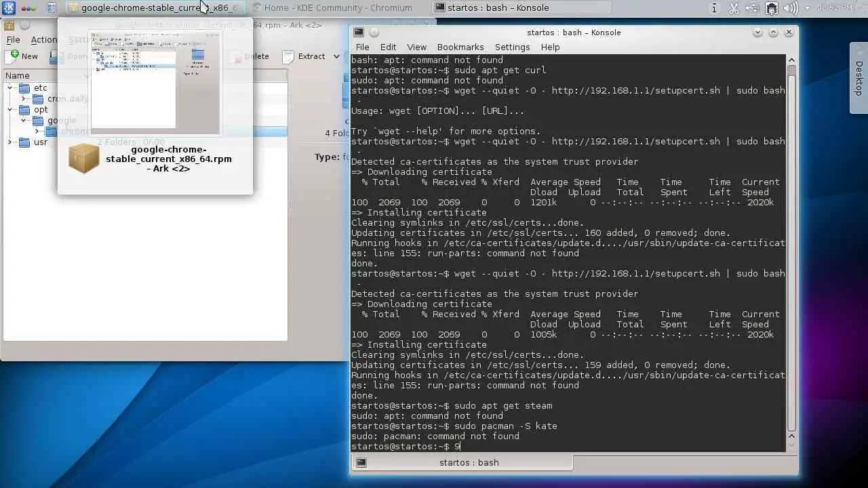The height and width of the screenshot is (488, 868).
Task: Select the etc entry in Ark tree
Action: 41,88
